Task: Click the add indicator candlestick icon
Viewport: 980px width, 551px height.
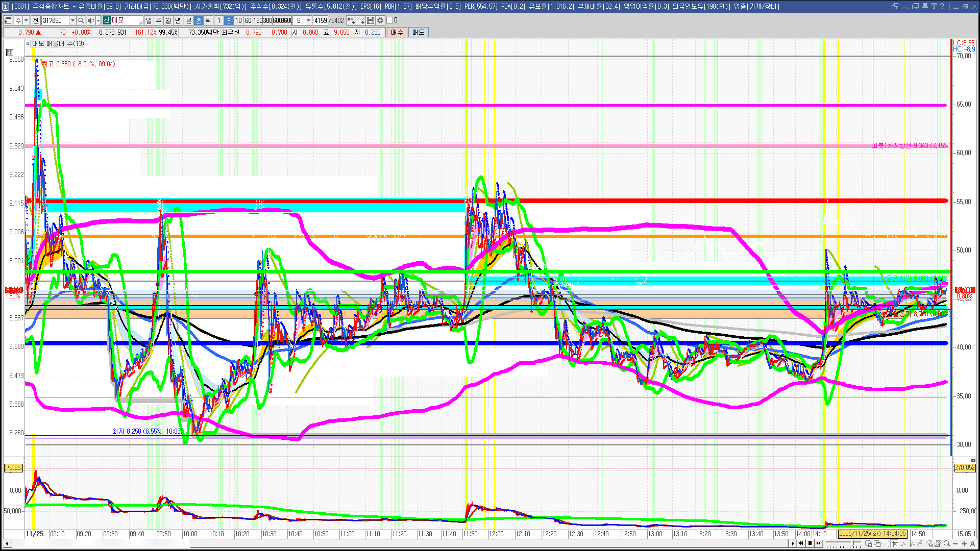Action: (351, 20)
